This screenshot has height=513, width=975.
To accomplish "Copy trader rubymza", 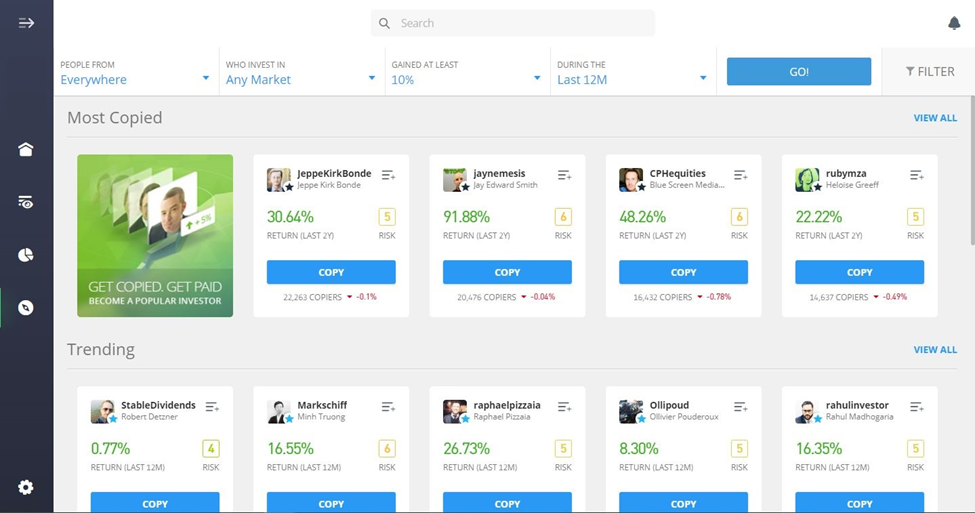I will (x=859, y=272).
